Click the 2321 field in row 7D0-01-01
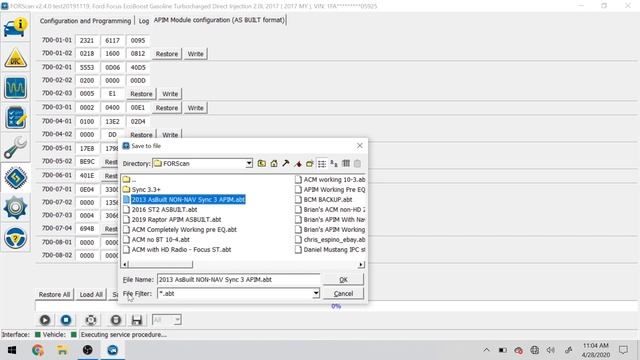Viewport: 640px width, 360px height. click(x=87, y=40)
